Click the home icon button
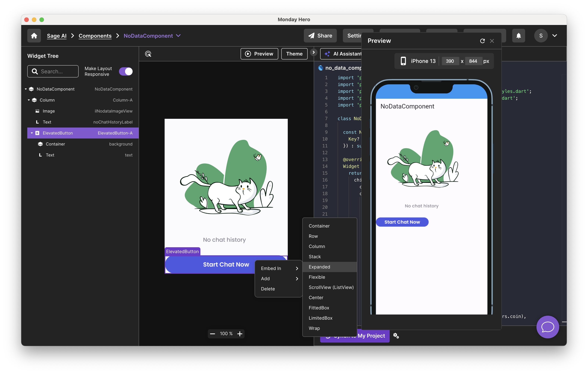Viewport: 588px width, 374px height. pos(34,36)
